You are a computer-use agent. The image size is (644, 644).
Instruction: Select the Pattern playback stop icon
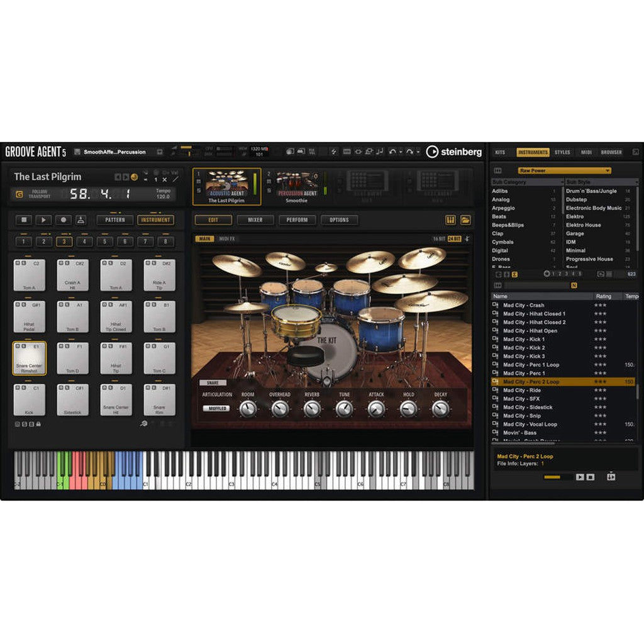pyautogui.click(x=24, y=220)
